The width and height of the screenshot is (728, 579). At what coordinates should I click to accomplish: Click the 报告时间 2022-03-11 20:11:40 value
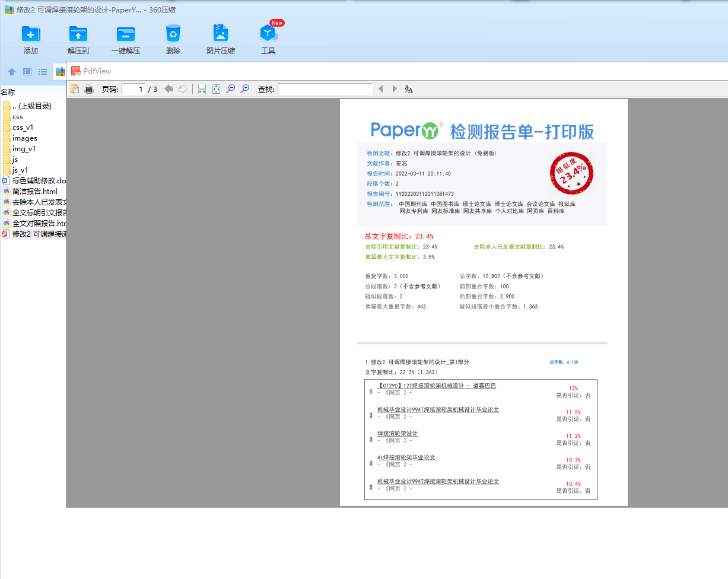423,174
